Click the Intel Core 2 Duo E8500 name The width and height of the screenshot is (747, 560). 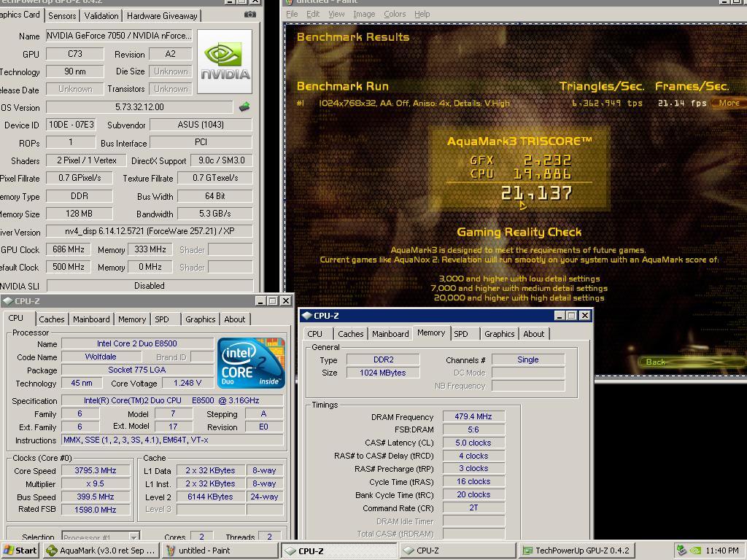pos(136,343)
